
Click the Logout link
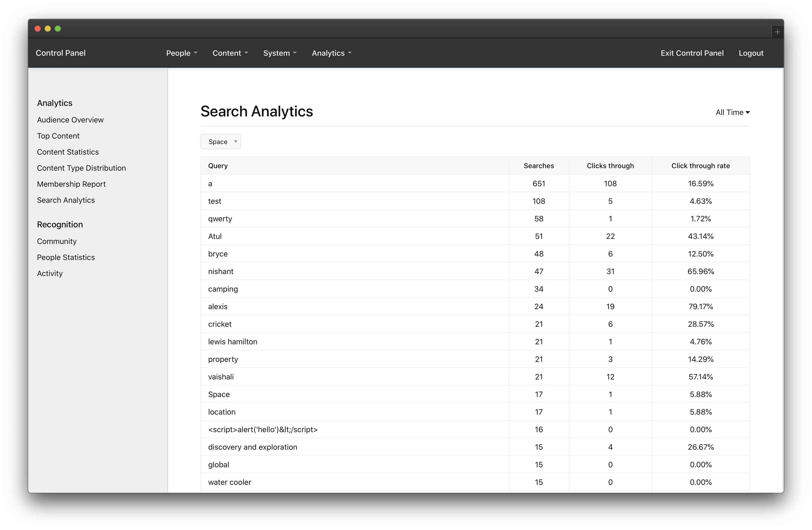(x=751, y=53)
